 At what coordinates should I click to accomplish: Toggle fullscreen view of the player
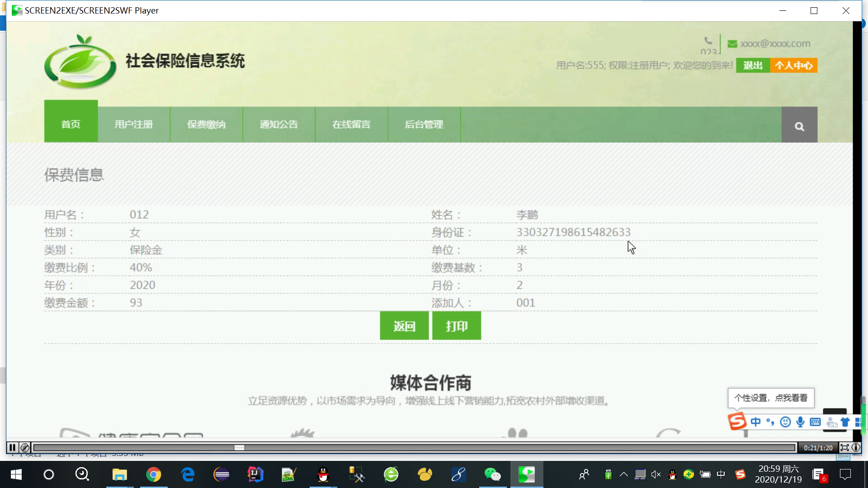pyautogui.click(x=844, y=447)
